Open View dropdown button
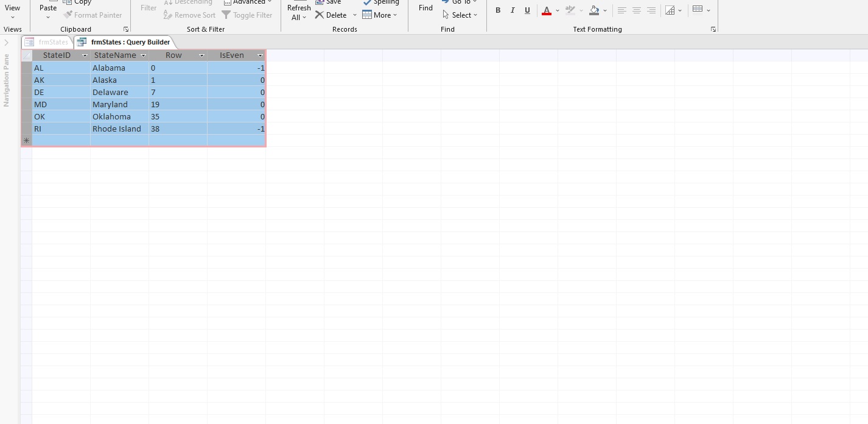Viewport: 868px width, 424px height. pyautogui.click(x=12, y=10)
